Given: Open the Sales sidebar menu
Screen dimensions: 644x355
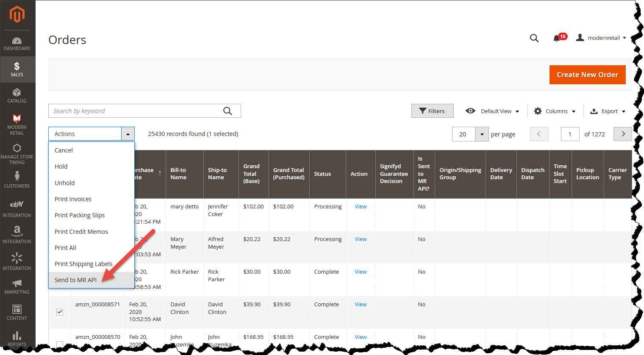Looking at the screenshot, I should tap(17, 69).
